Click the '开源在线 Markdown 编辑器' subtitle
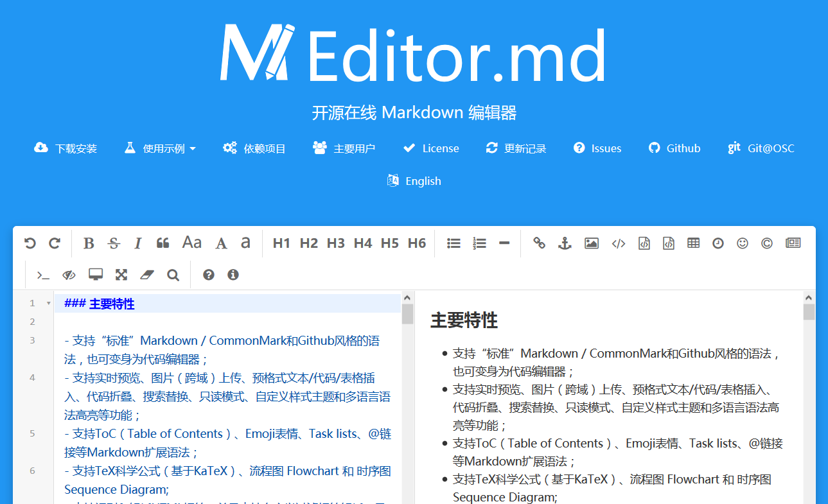 pos(414,113)
